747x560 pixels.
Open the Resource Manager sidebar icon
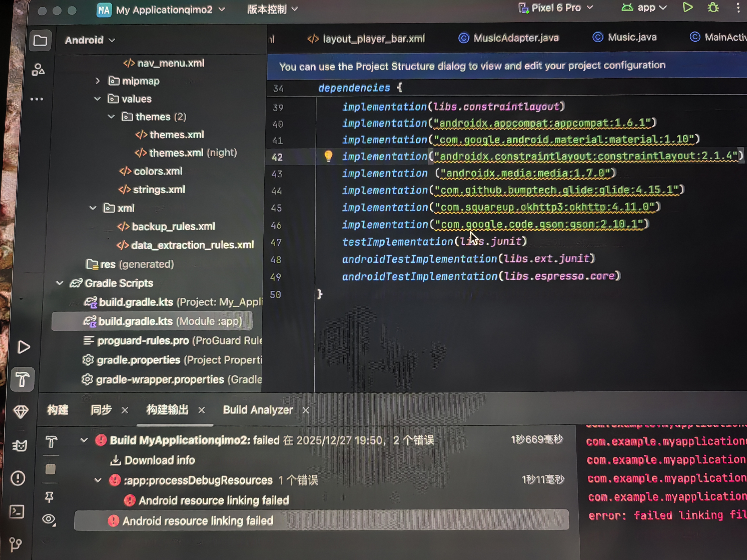click(x=38, y=70)
